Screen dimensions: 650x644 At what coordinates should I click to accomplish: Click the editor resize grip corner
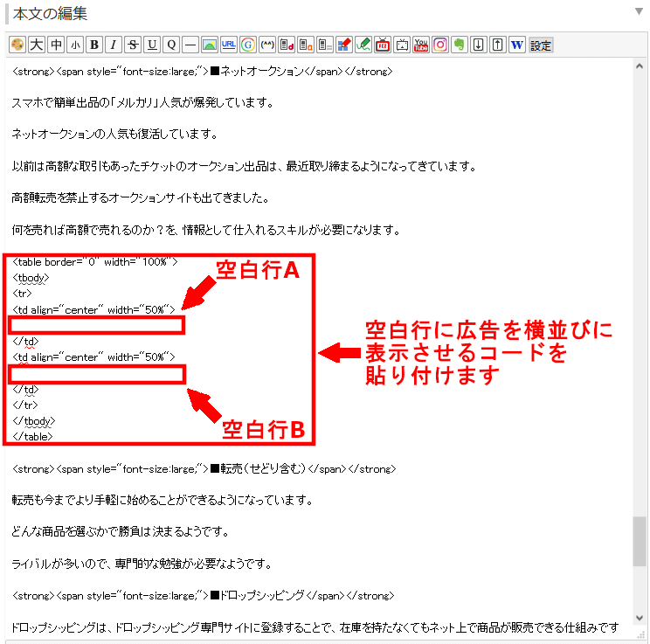640,635
